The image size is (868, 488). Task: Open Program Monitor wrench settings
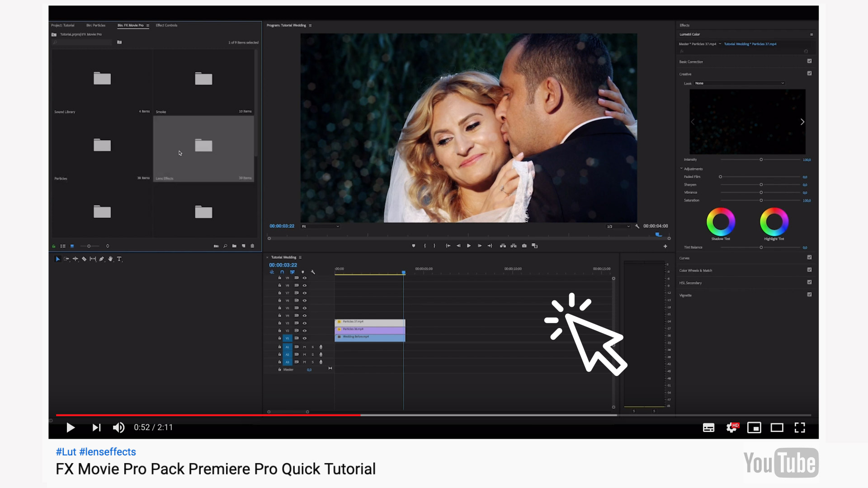tap(637, 226)
